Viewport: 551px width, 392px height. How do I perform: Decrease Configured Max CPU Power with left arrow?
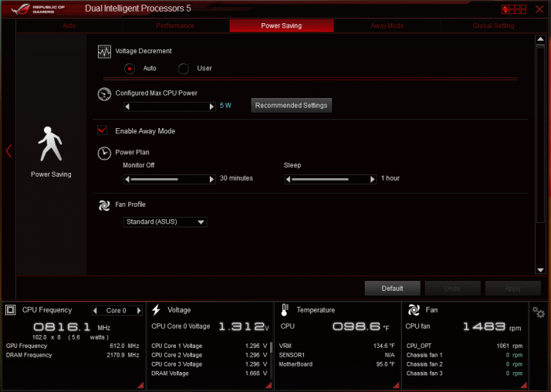click(127, 106)
